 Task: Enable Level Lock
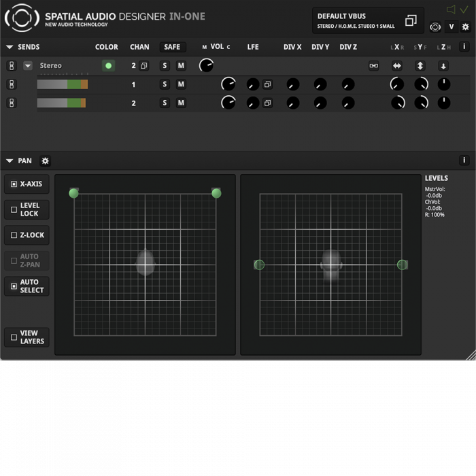27,209
